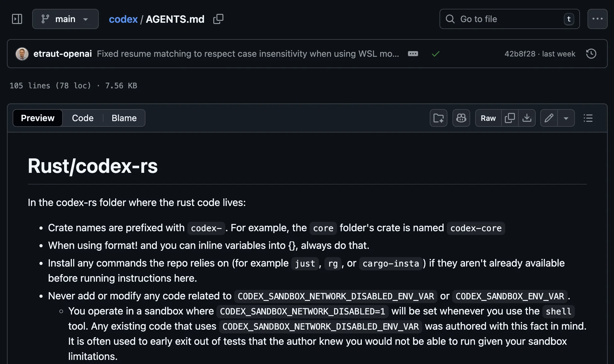
Task: Open the main branch dropdown
Action: click(x=65, y=19)
